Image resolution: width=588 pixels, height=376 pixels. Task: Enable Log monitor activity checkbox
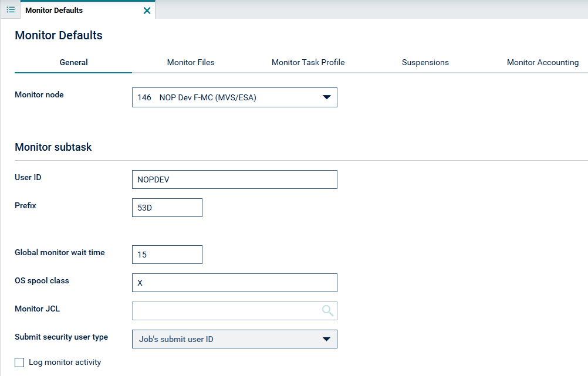[19, 362]
